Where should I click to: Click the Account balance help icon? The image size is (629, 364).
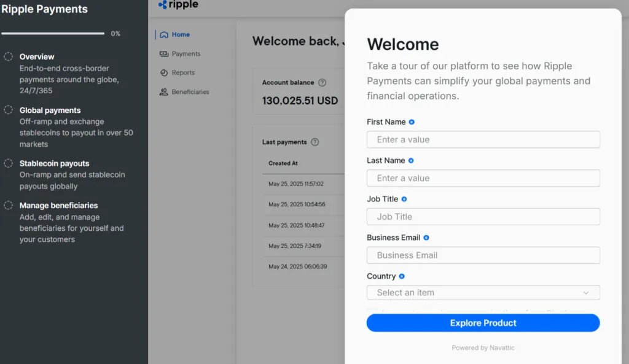[322, 83]
